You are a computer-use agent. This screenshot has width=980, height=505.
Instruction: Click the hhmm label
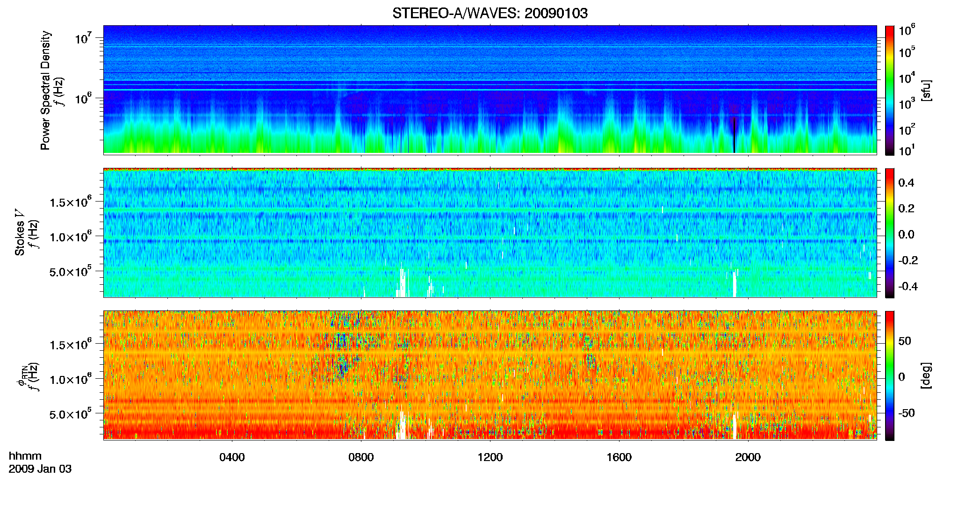(x=25, y=456)
